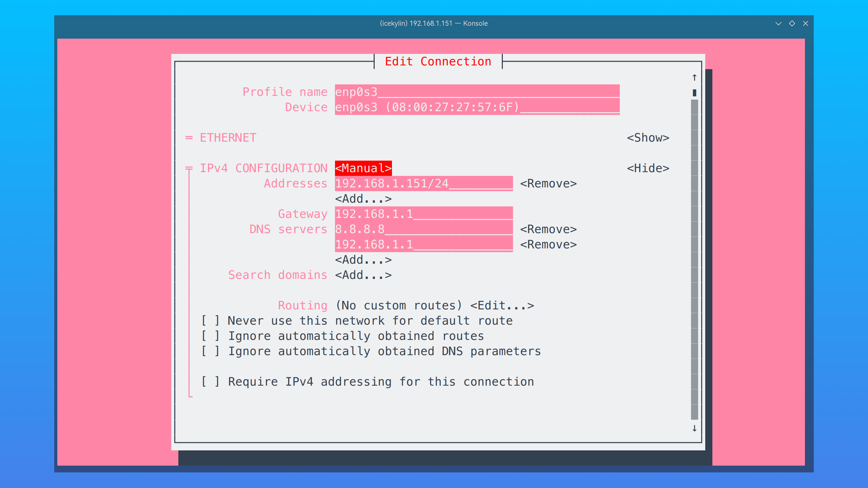Image resolution: width=868 pixels, height=488 pixels.
Task: Click the (No custom routes) text
Action: [399, 305]
